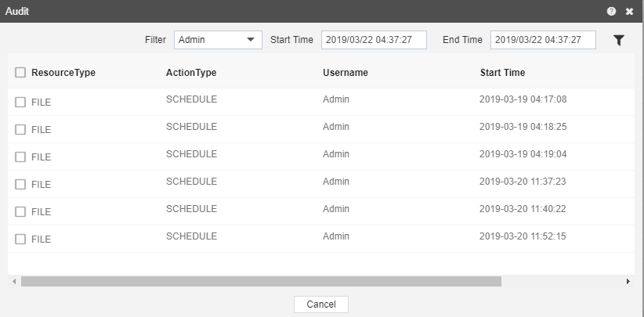
Task: Focus the Start Time input field
Action: 374,40
